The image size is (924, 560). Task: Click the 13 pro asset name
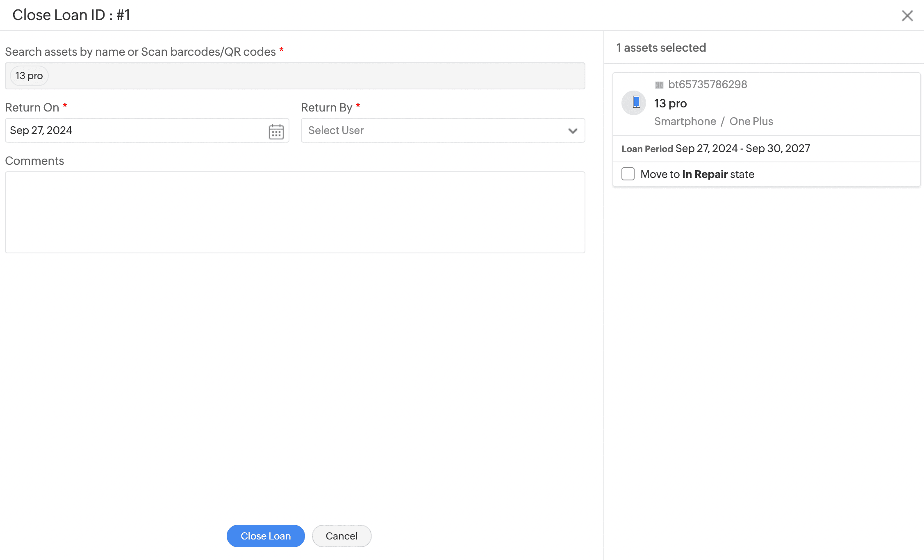pos(670,103)
